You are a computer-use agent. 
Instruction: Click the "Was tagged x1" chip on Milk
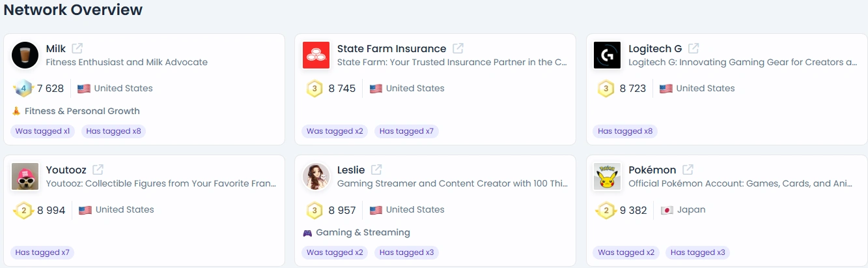coord(43,131)
